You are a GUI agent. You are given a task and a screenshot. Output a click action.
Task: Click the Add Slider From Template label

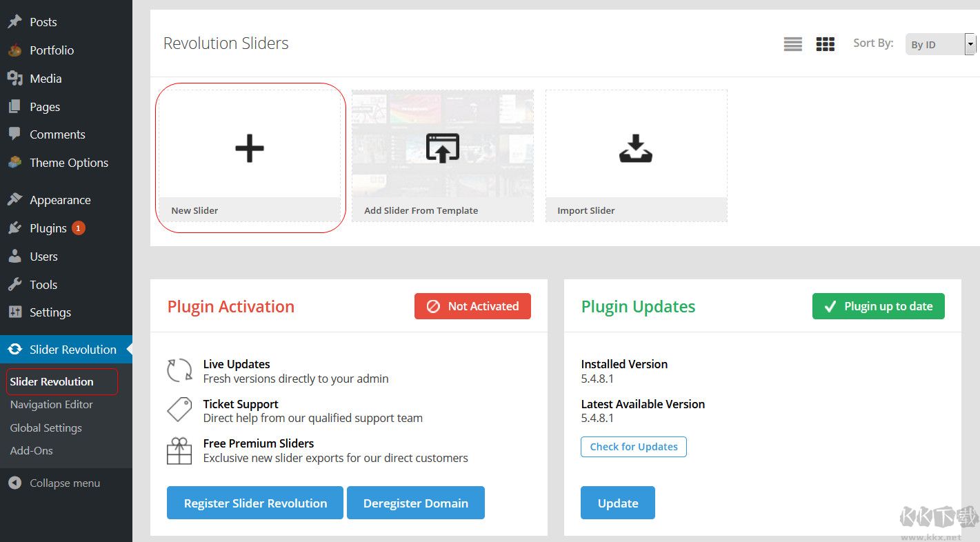coord(421,210)
